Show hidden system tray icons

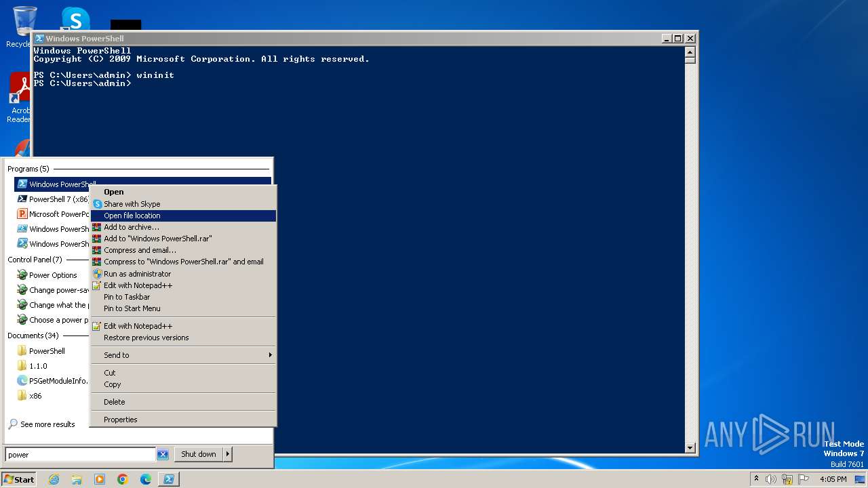point(757,479)
